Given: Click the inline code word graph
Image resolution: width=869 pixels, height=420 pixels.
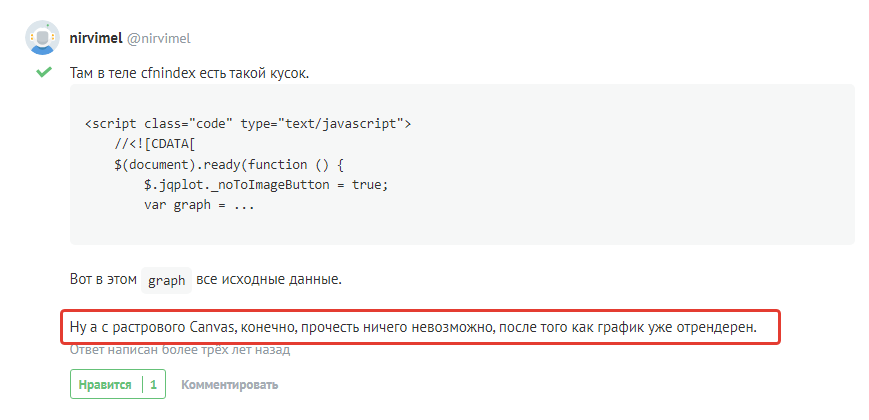Looking at the screenshot, I should tap(166, 280).
